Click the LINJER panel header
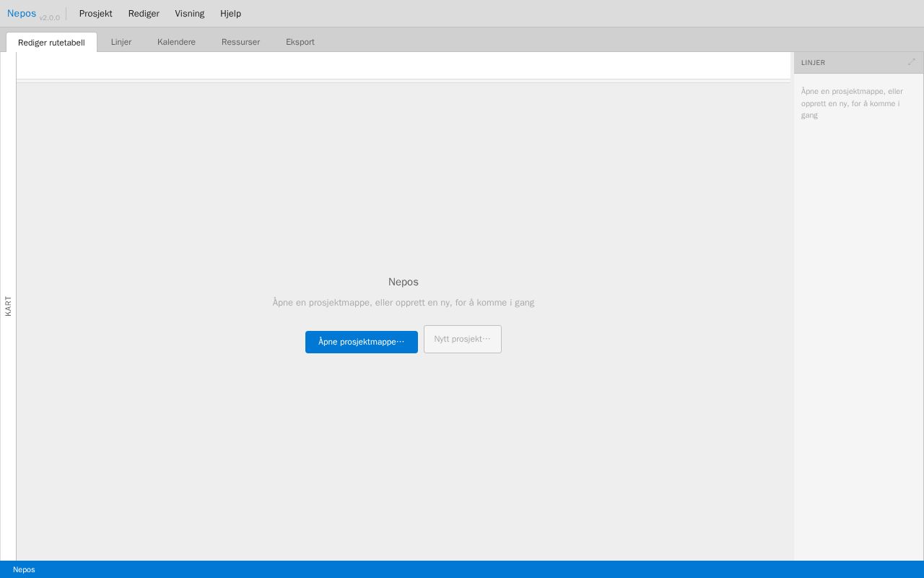 coord(859,63)
